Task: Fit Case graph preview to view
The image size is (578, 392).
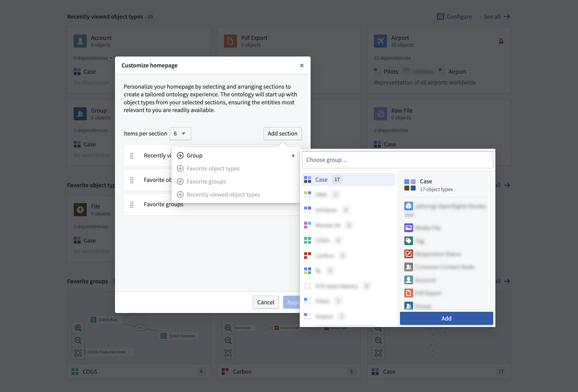Action: [x=378, y=353]
